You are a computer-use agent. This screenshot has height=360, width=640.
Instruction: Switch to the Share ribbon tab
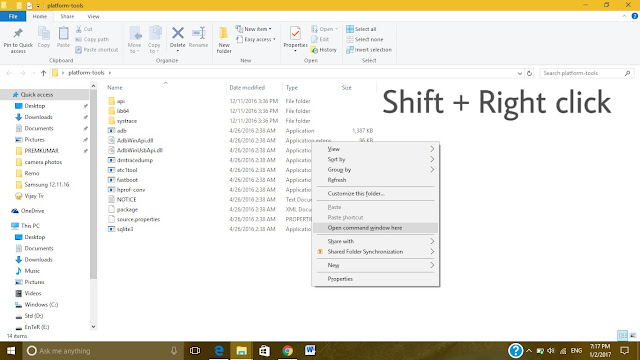pyautogui.click(x=67, y=16)
